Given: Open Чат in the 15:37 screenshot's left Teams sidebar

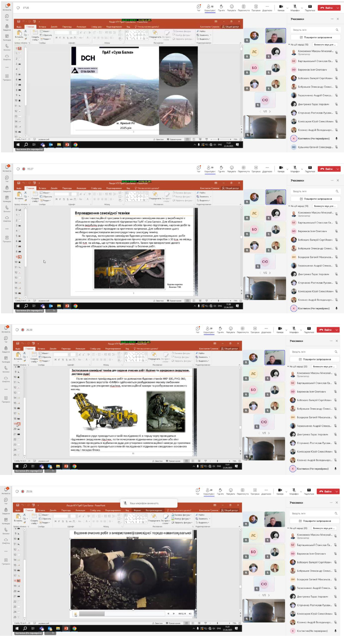Looking at the screenshot, I should point(7,178).
